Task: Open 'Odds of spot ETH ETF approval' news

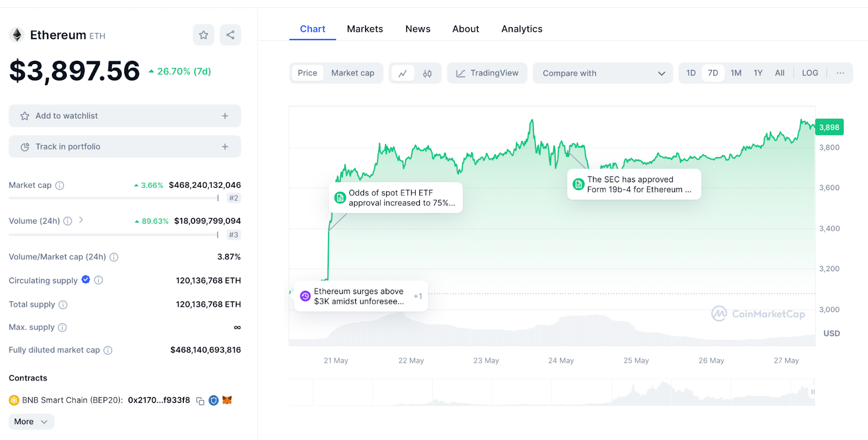Action: 396,198
